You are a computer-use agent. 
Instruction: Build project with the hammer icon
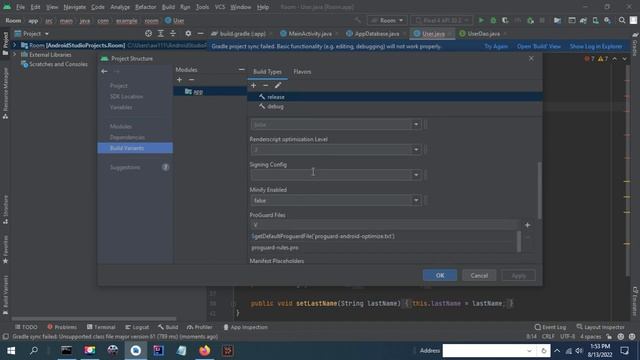coord(358,20)
